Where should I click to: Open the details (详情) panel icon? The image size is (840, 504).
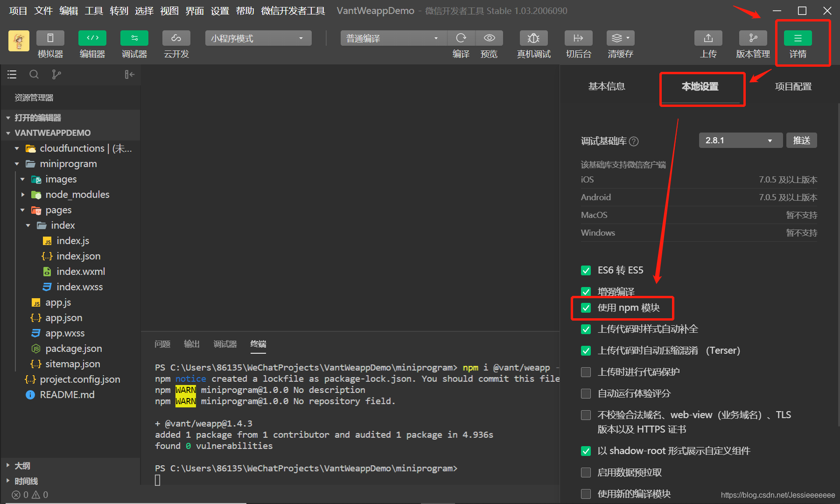coord(798,38)
